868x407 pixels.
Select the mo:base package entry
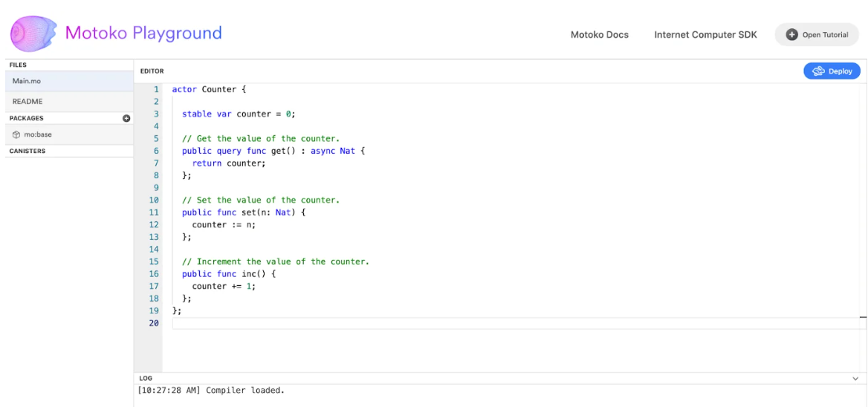69,134
